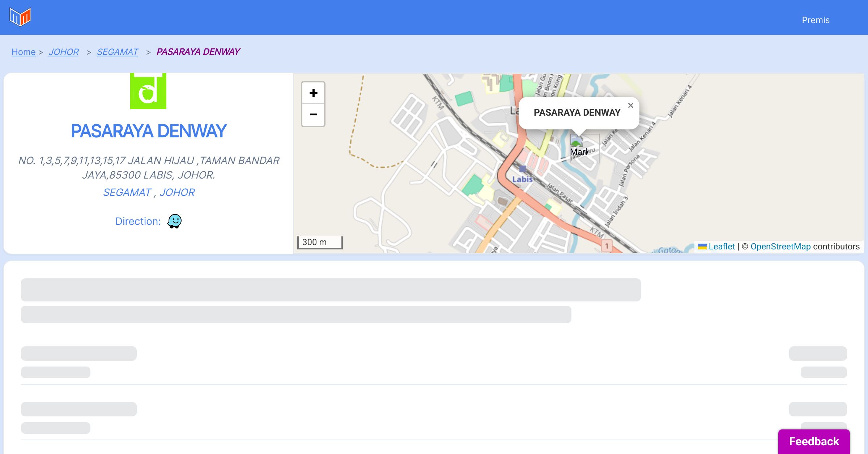Click the Labis town label on map
Viewport: 868px width, 454px height.
(522, 179)
